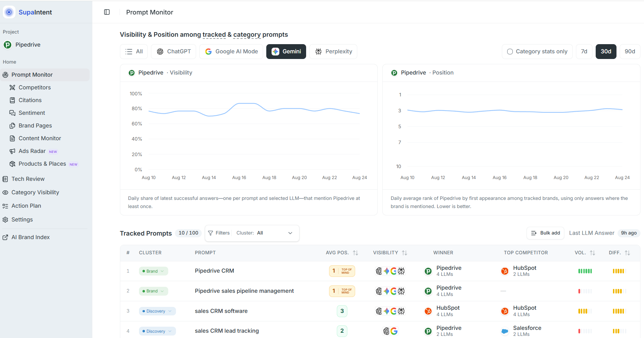Screen dimensions: 644x338
Task: Switch to the All LLMs tab
Action: click(134, 52)
